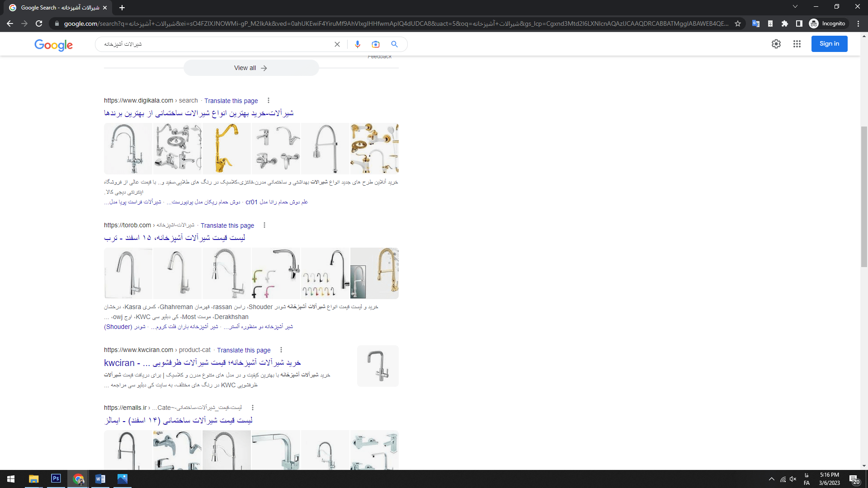The height and width of the screenshot is (488, 868).
Task: Click the gold faucet thumbnail in digikala result
Action: (226, 149)
